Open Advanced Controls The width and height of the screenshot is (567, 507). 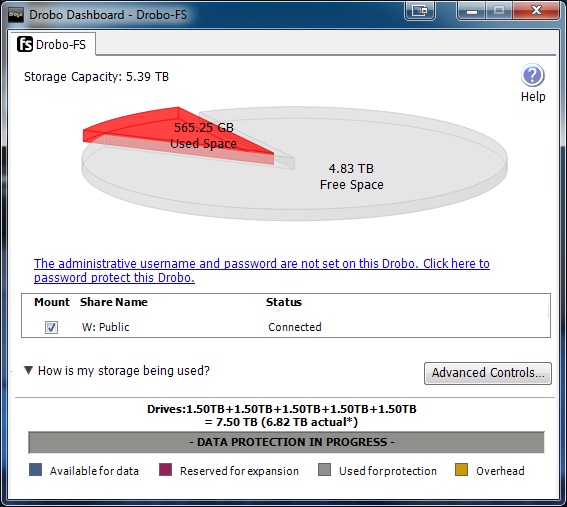tap(488, 373)
